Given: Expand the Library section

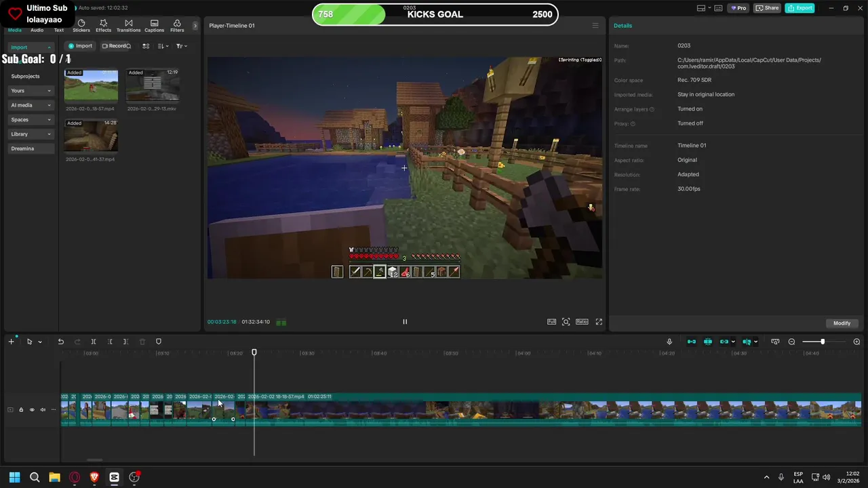Looking at the screenshot, I should click(x=31, y=134).
